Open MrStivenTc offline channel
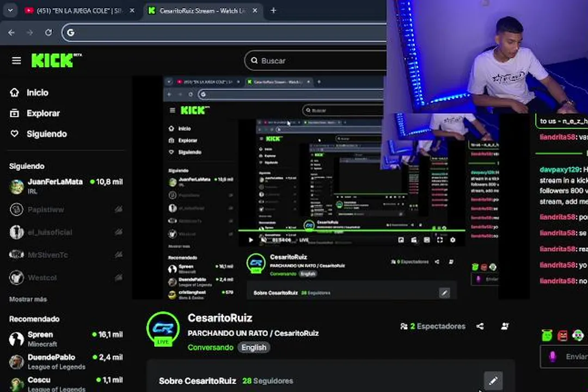The height and width of the screenshot is (392, 588). (66, 255)
